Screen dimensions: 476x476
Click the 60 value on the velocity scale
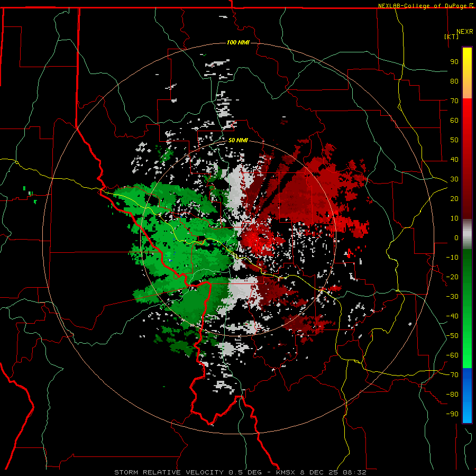click(x=454, y=121)
